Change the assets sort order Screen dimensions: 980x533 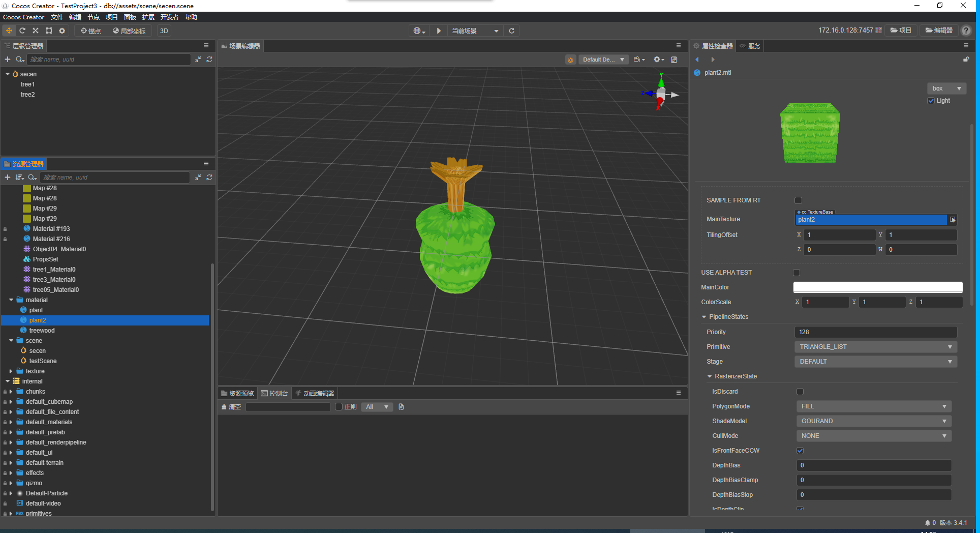(20, 177)
